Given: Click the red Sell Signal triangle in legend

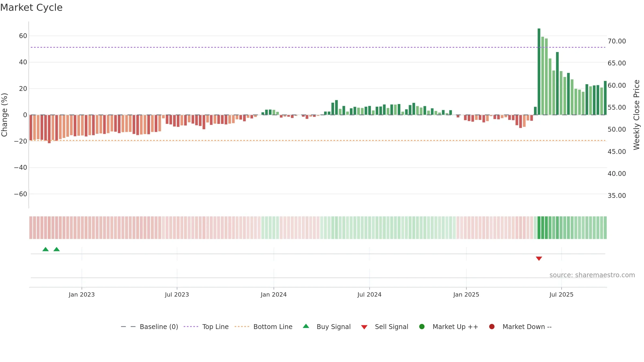Looking at the screenshot, I should (x=364, y=327).
